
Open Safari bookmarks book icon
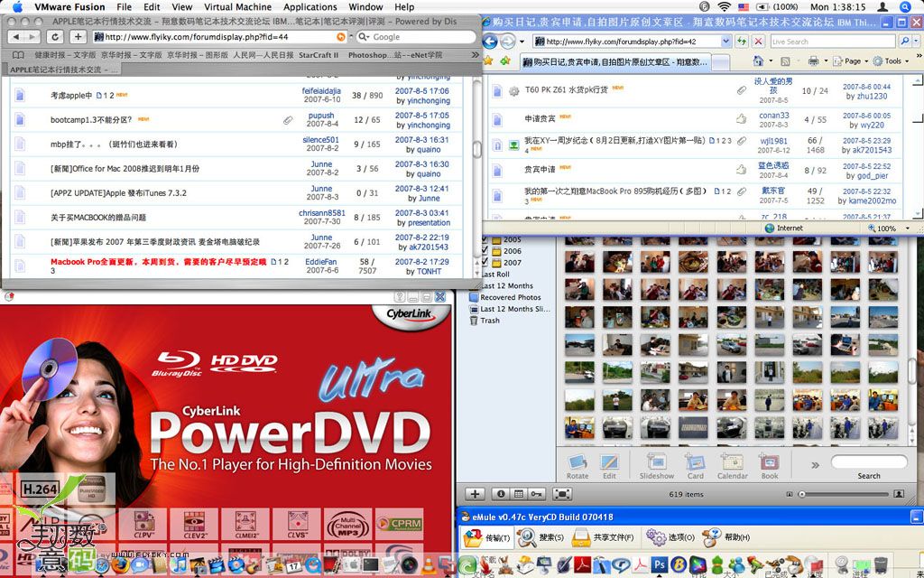coord(19,55)
